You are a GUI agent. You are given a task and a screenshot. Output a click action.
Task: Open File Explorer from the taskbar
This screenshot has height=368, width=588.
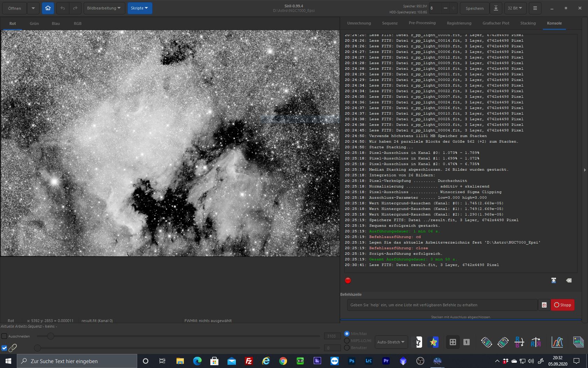(x=180, y=361)
